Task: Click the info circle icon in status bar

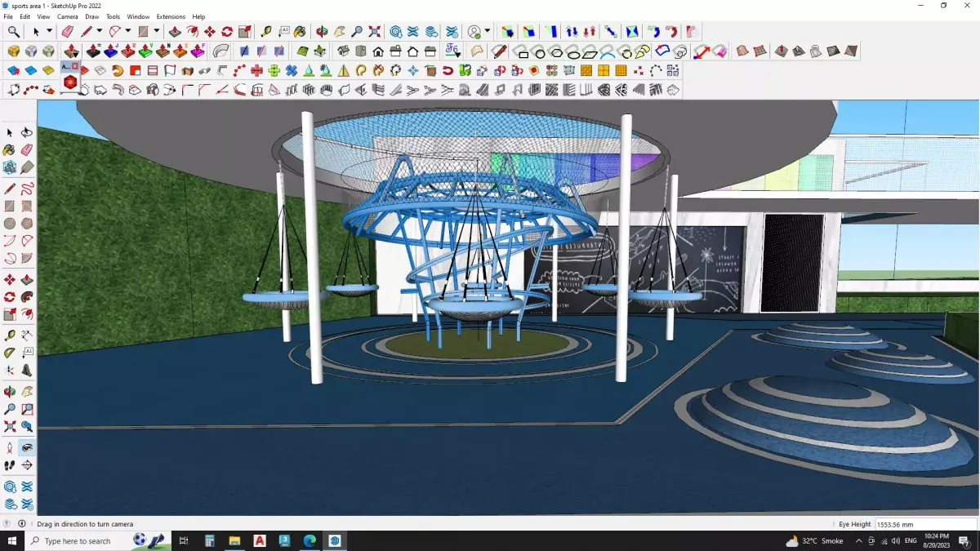Action: pyautogui.click(x=21, y=524)
